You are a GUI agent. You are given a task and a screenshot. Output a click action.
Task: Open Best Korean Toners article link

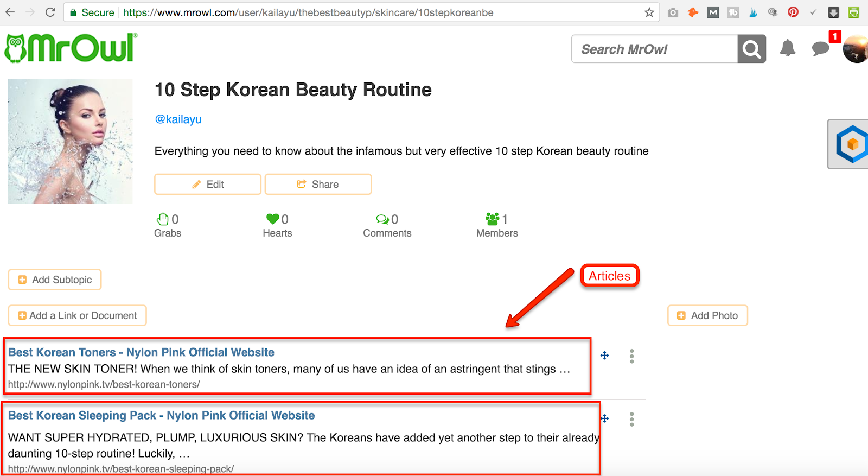(x=141, y=352)
